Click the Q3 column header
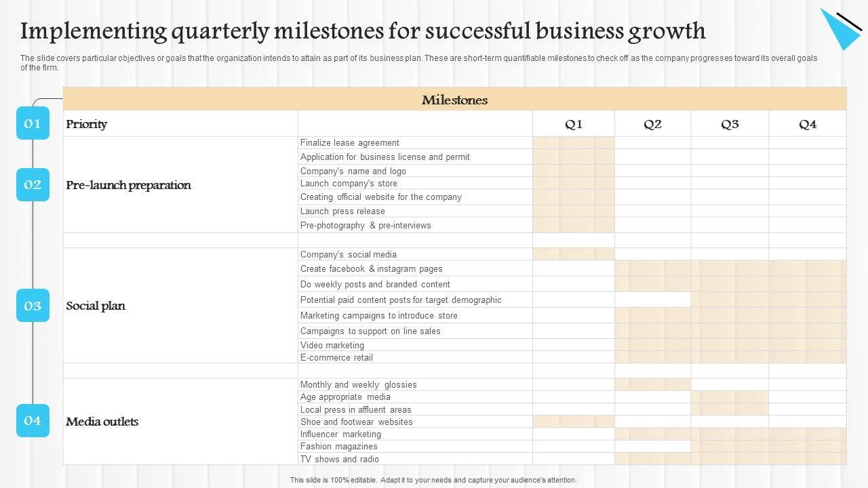The image size is (868, 488). 730,124
